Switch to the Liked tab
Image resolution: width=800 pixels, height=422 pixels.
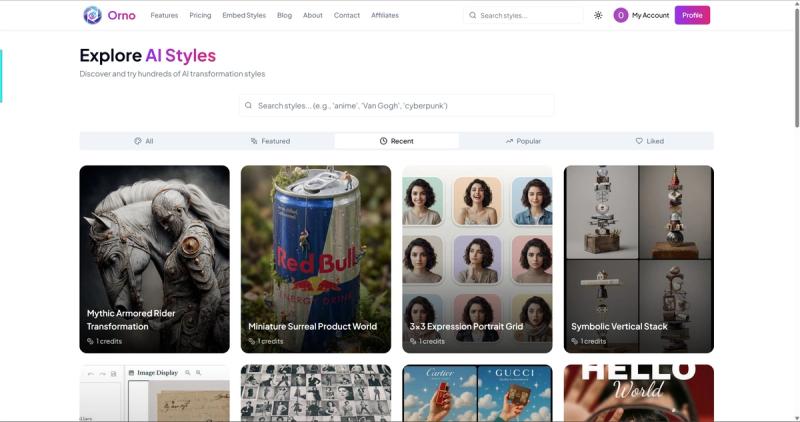click(649, 141)
